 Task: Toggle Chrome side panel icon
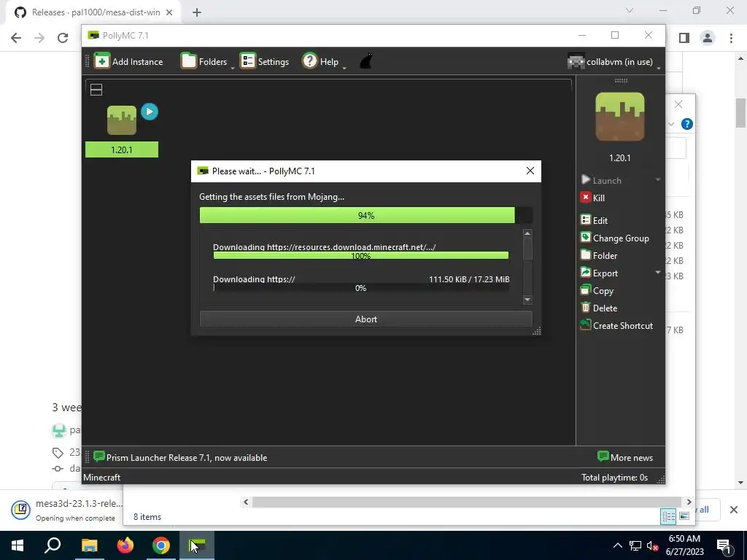(x=684, y=38)
